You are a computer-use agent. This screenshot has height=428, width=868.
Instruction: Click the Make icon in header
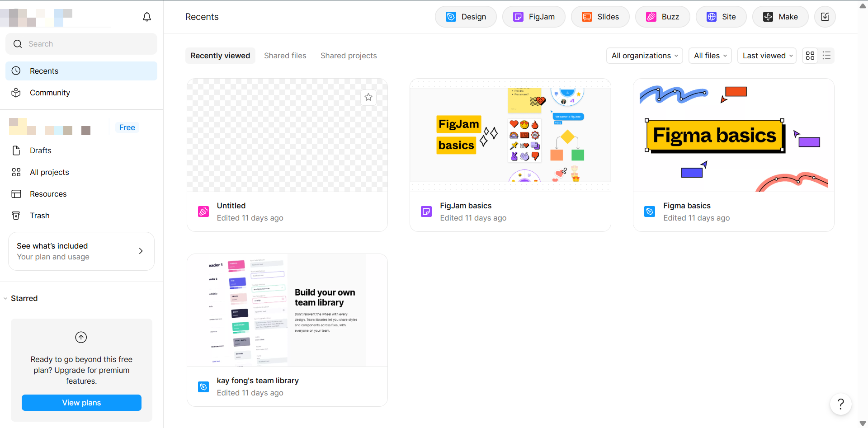(x=768, y=17)
